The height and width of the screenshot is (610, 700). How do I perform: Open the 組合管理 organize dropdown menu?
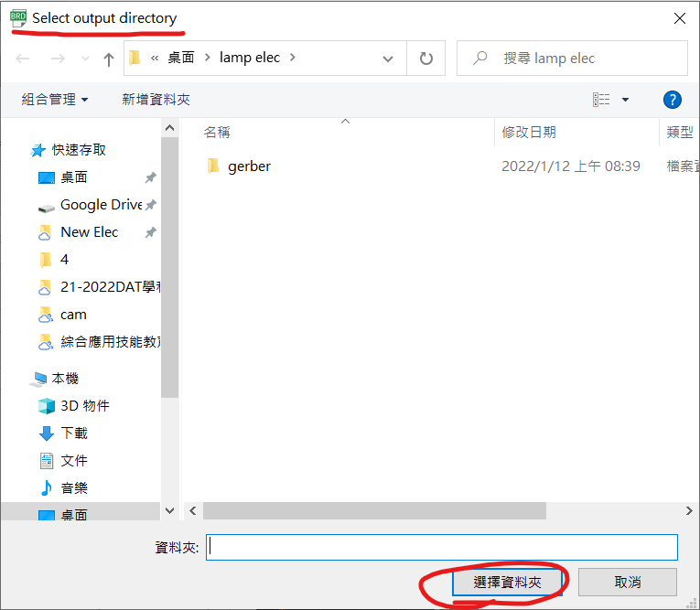coord(55,100)
